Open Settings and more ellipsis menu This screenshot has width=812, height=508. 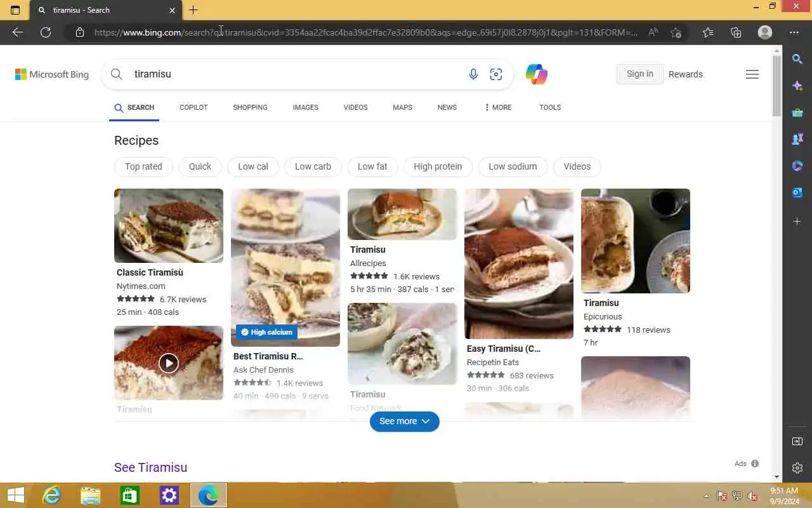pos(794,32)
